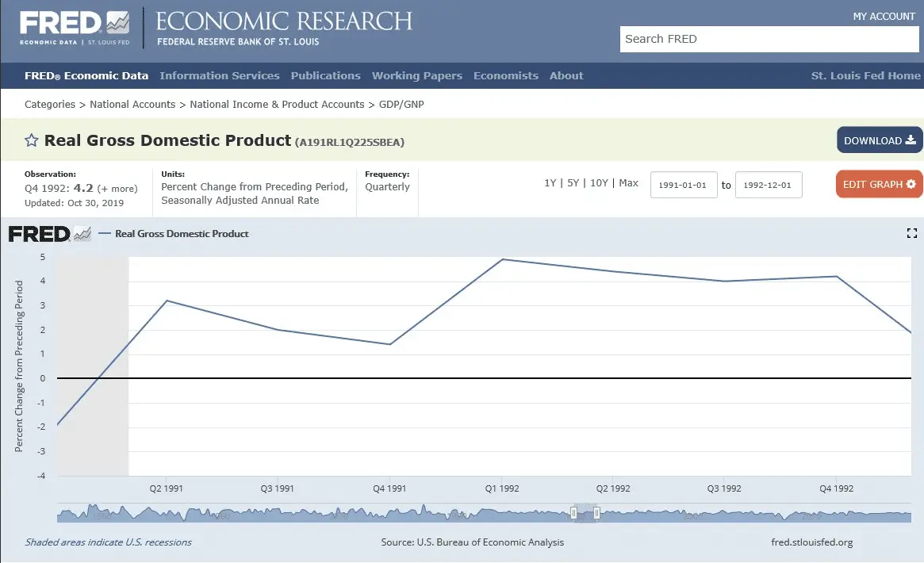Click the Download button

coord(879,140)
